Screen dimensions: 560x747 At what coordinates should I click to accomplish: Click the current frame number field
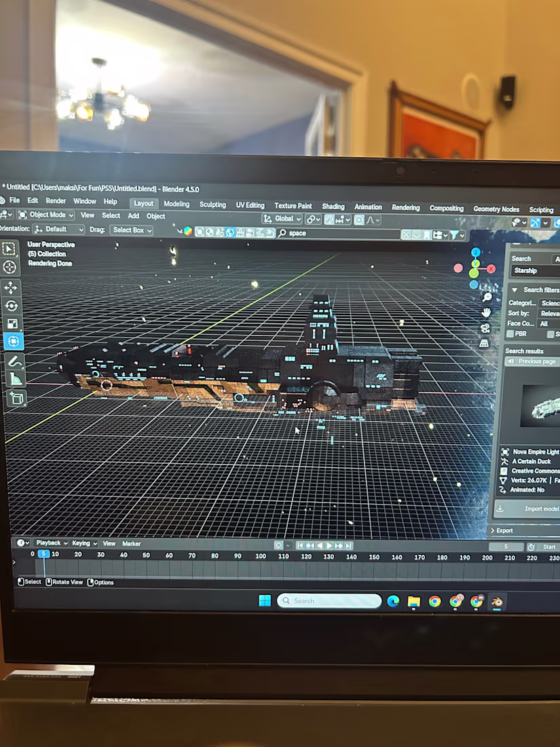coord(506,547)
